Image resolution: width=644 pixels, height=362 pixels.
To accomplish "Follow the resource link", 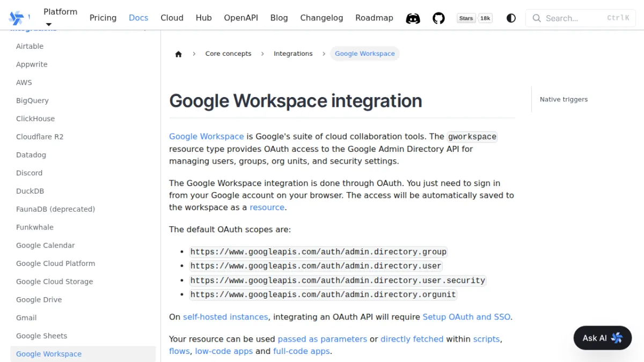I will [267, 207].
